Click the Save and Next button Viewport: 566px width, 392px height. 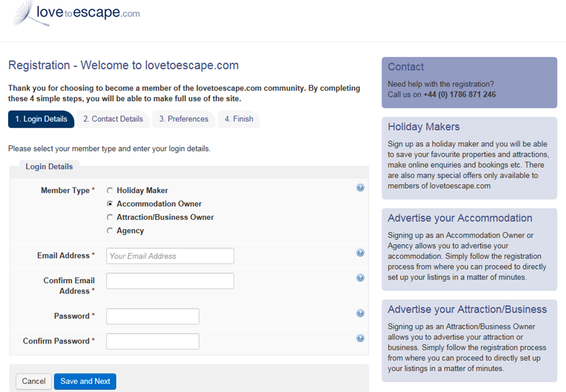pos(85,381)
